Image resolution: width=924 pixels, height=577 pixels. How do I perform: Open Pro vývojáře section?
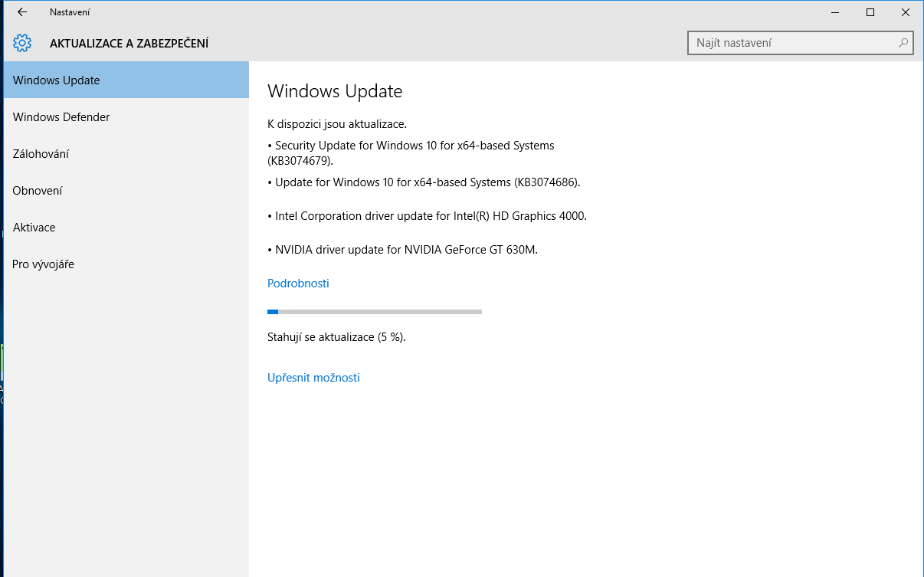click(126, 264)
